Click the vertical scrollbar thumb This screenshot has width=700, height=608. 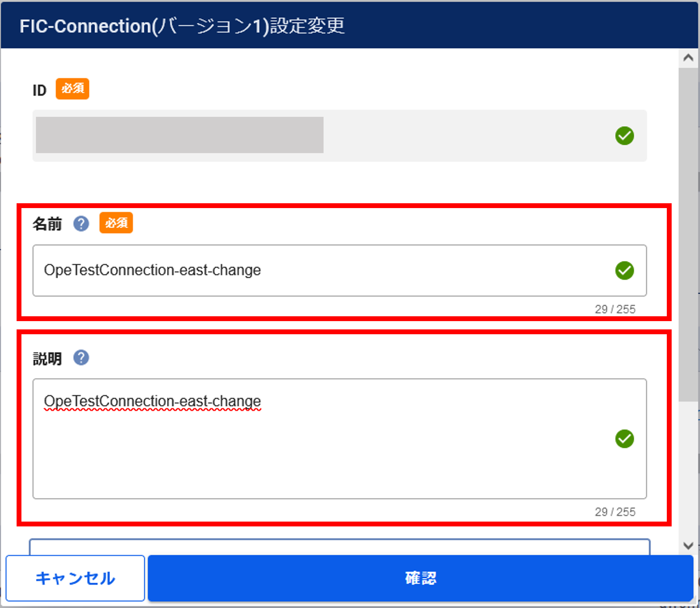(688, 235)
